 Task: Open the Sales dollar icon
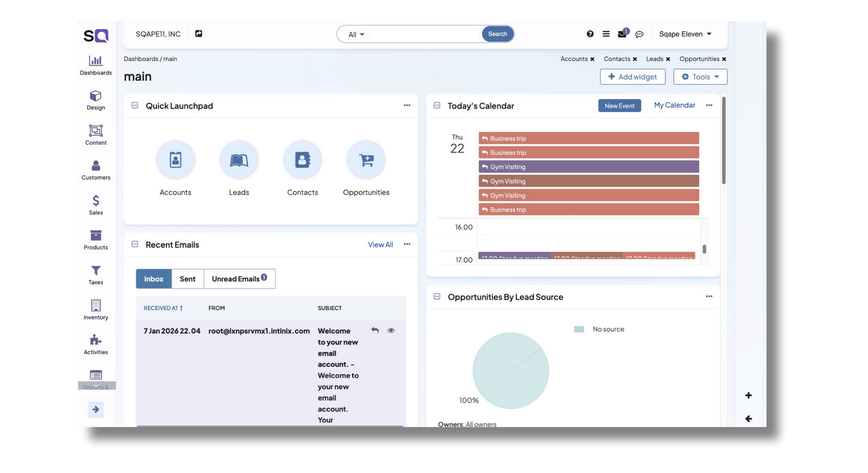point(95,201)
